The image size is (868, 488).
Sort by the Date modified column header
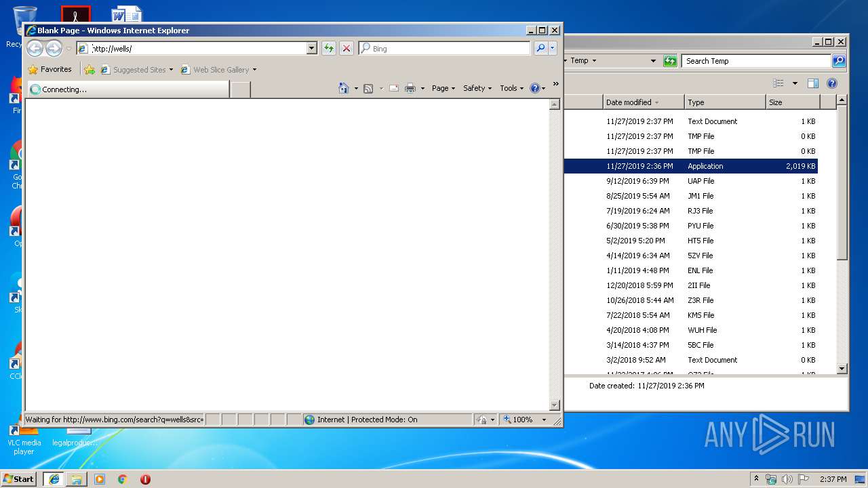coord(644,102)
